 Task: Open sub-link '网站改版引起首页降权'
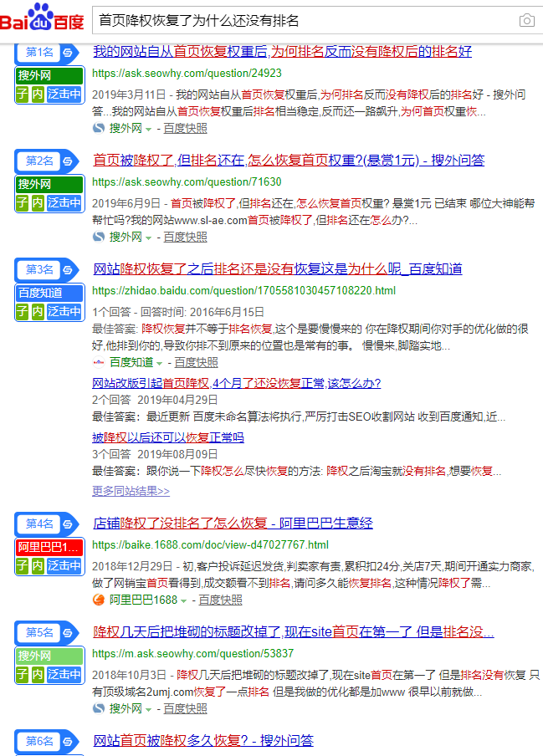[x=236, y=383]
